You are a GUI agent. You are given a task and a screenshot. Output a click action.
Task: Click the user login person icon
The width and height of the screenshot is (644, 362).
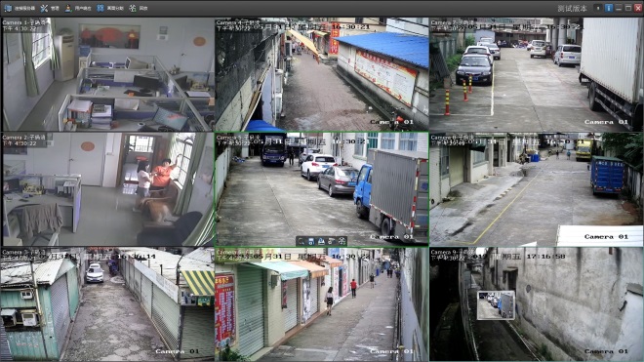(x=68, y=8)
